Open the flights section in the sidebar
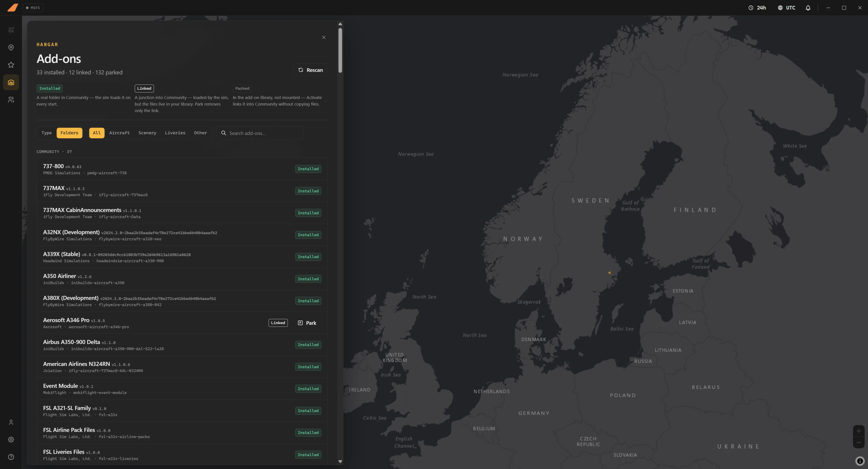The height and width of the screenshot is (469, 868). [x=11, y=30]
